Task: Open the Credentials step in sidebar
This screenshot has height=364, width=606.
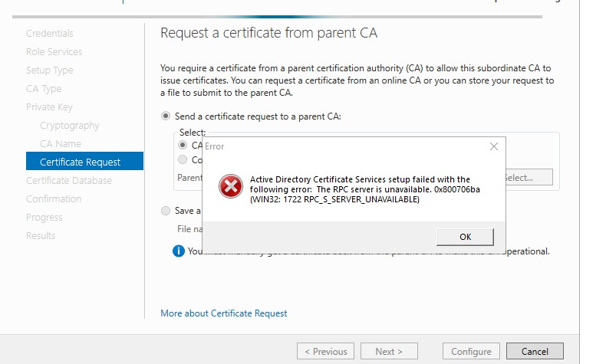Action: pos(49,33)
